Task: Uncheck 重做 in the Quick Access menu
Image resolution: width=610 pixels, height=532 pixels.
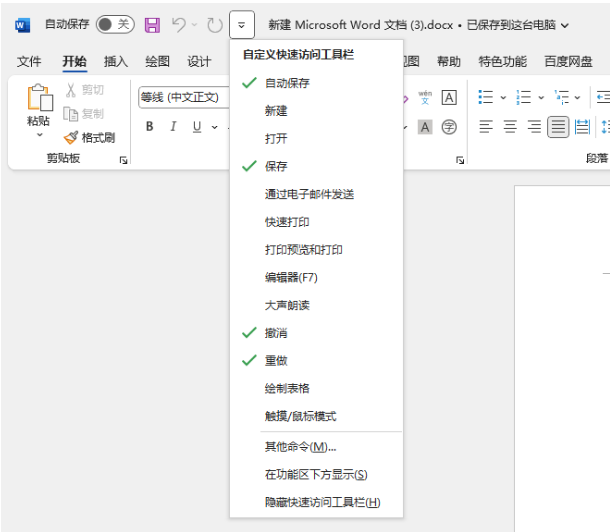Action: click(316, 361)
